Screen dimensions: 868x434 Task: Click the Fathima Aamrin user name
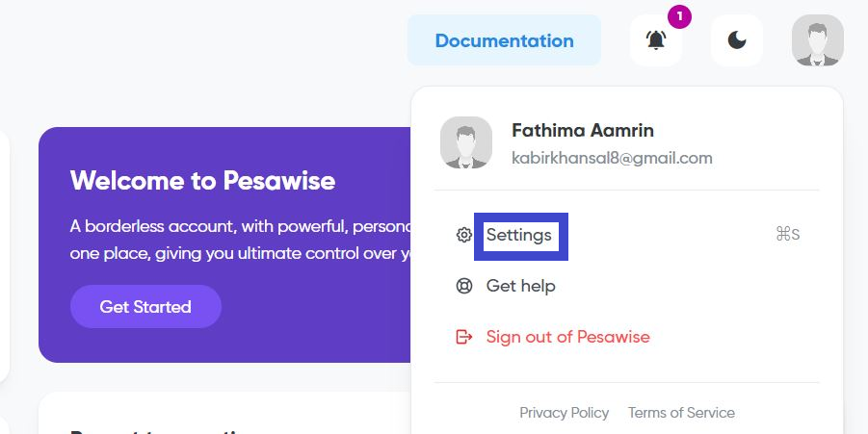[x=583, y=130]
